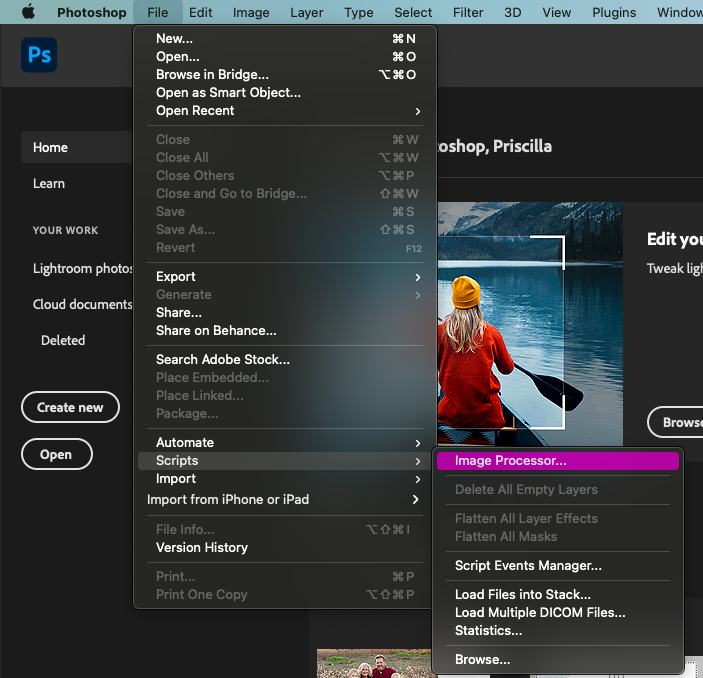Open the Layer menu

(x=307, y=13)
